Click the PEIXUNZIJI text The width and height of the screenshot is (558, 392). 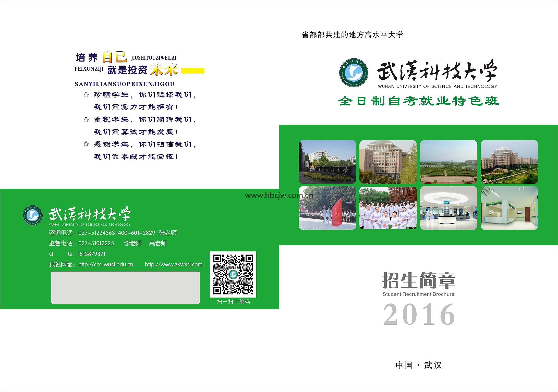coord(89,69)
